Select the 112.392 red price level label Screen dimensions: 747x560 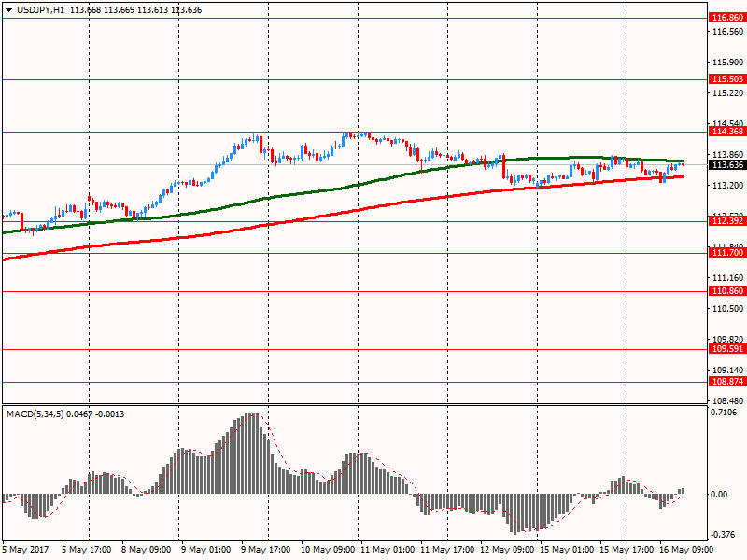pyautogui.click(x=727, y=220)
